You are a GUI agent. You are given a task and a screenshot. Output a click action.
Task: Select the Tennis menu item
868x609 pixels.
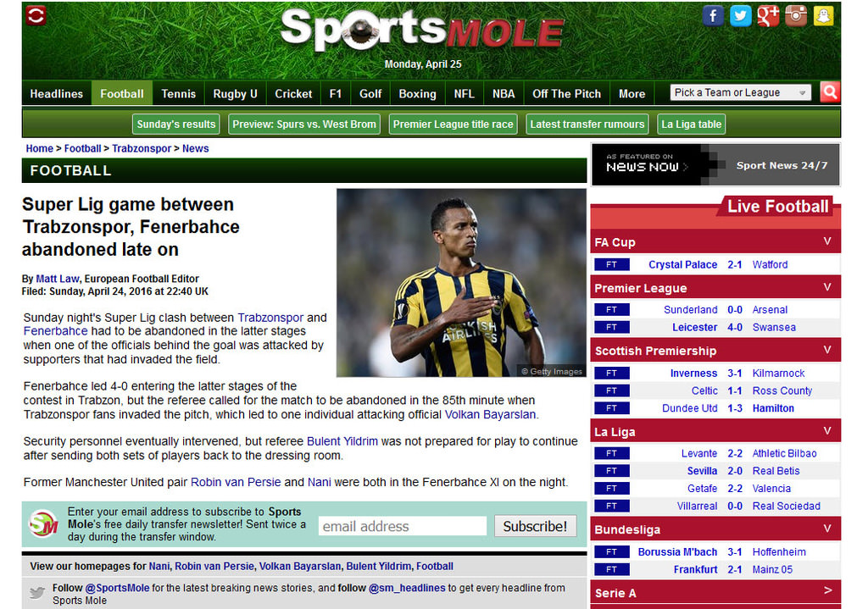point(178,93)
